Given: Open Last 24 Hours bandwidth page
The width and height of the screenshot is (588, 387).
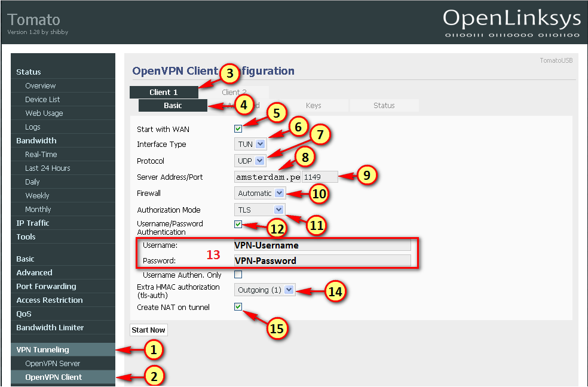Looking at the screenshot, I should [x=63, y=168].
